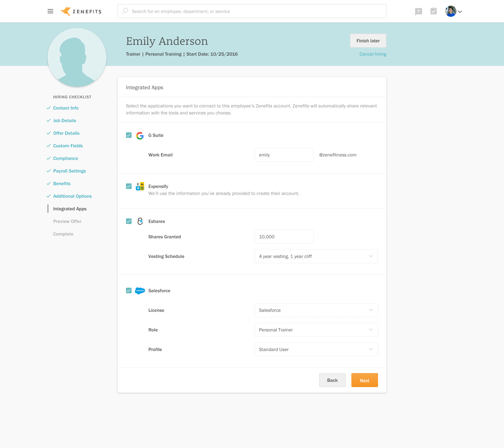Click the G Suite app label
The height and width of the screenshot is (448, 504).
(156, 135)
